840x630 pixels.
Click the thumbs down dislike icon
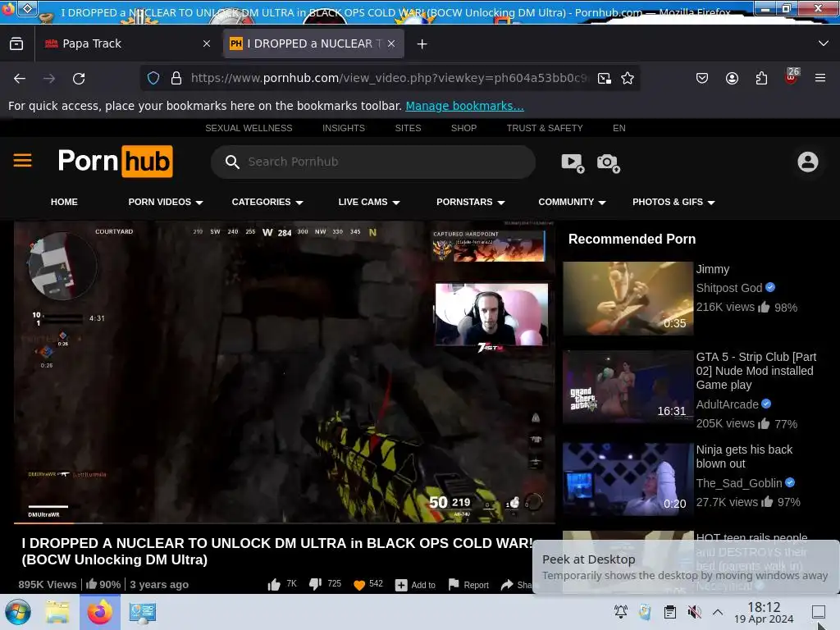316,584
